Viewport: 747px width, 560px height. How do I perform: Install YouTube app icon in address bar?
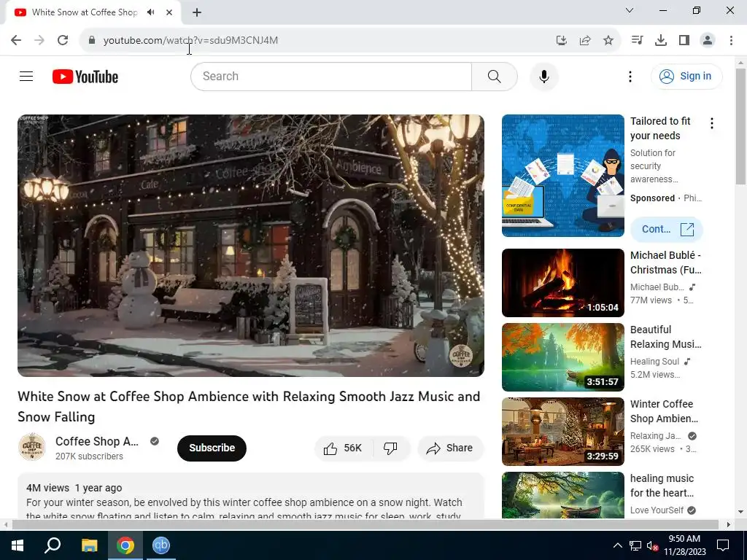[561, 41]
